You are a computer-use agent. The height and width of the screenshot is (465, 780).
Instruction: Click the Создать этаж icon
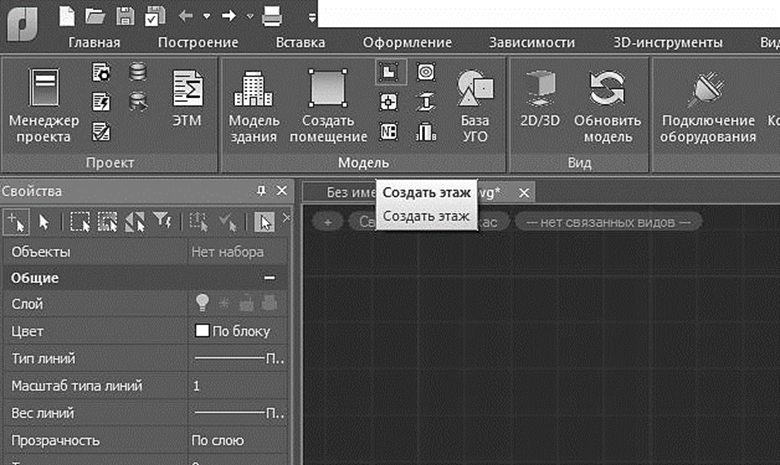click(386, 72)
